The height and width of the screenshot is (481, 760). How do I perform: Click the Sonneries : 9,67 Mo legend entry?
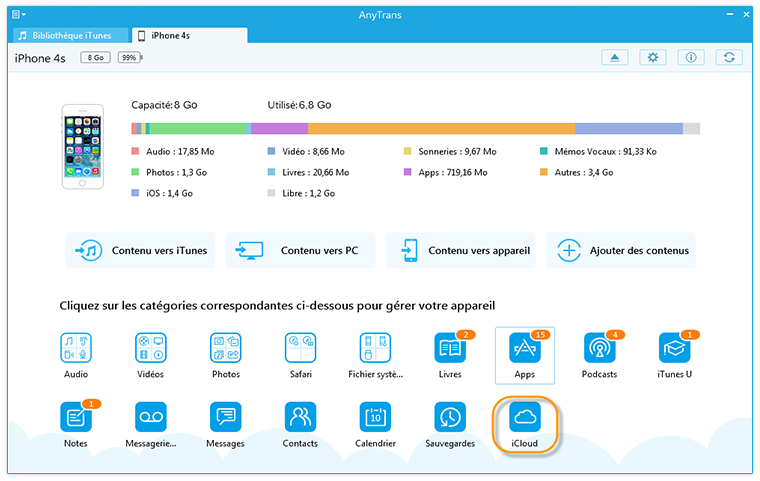450,152
